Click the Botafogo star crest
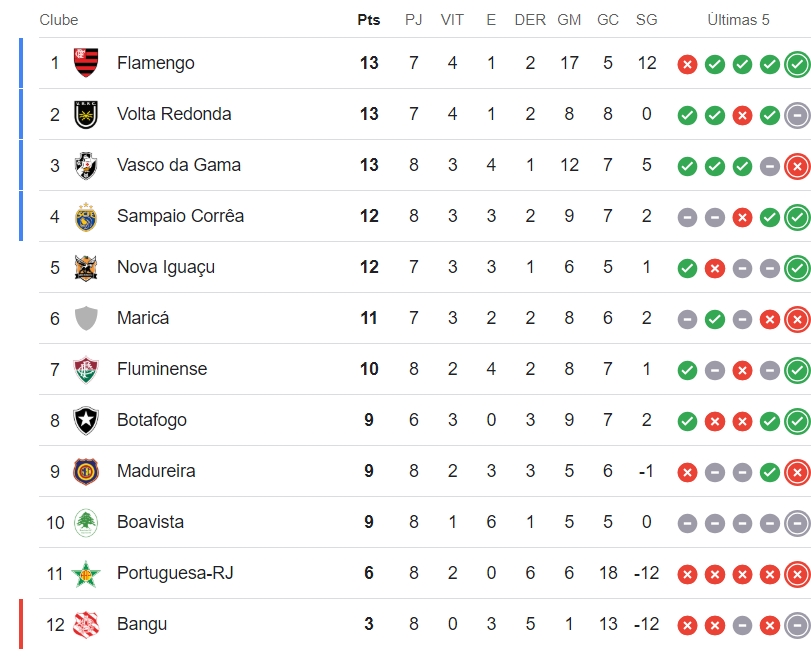This screenshot has width=811, height=656. (x=86, y=420)
